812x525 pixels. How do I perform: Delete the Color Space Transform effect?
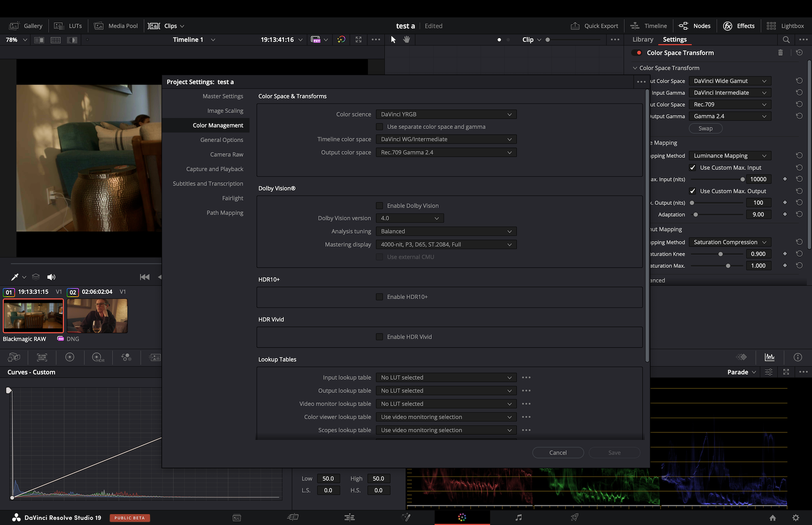coord(780,52)
